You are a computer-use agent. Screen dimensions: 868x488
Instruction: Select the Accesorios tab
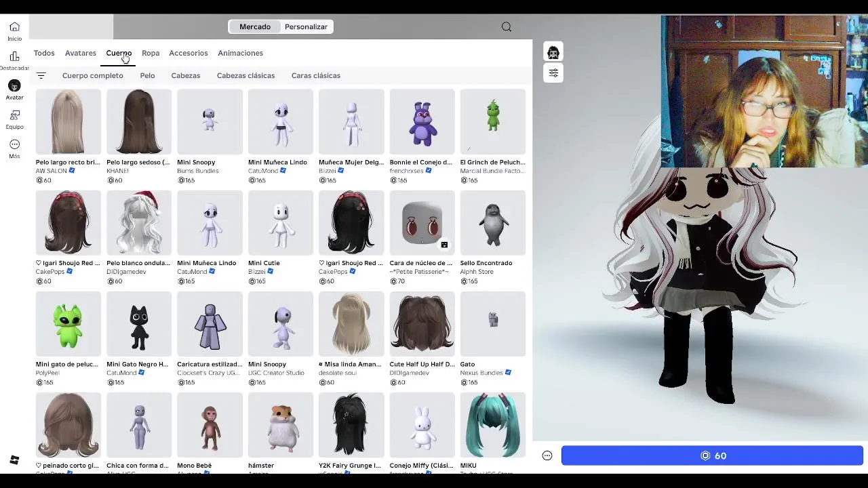[x=189, y=53]
